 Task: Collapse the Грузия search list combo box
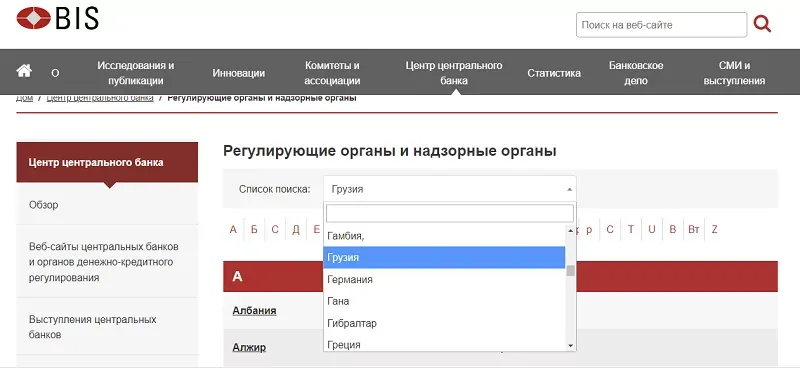[449, 189]
